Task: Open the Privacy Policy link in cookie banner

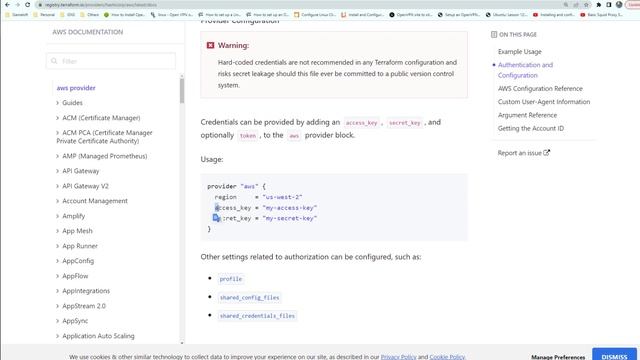Action: 398,357
